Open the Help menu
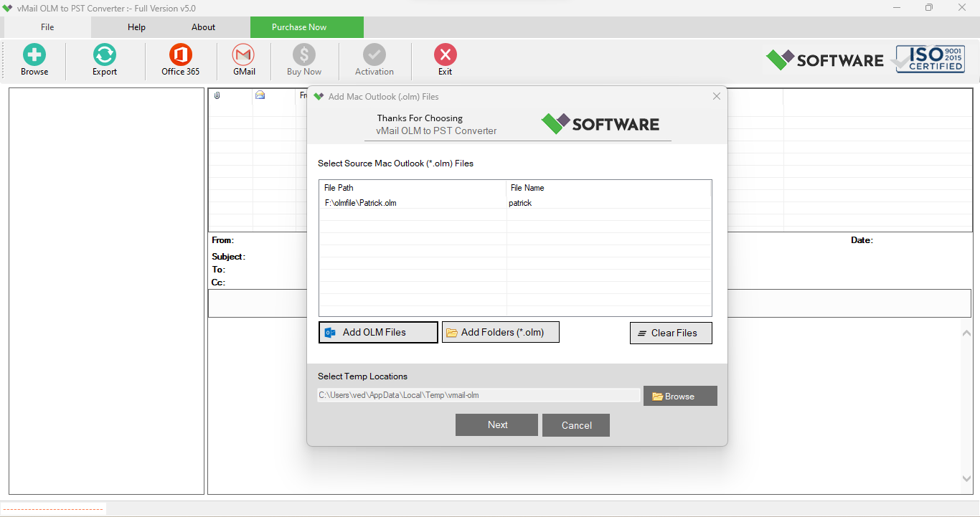The image size is (980, 517). [x=136, y=27]
